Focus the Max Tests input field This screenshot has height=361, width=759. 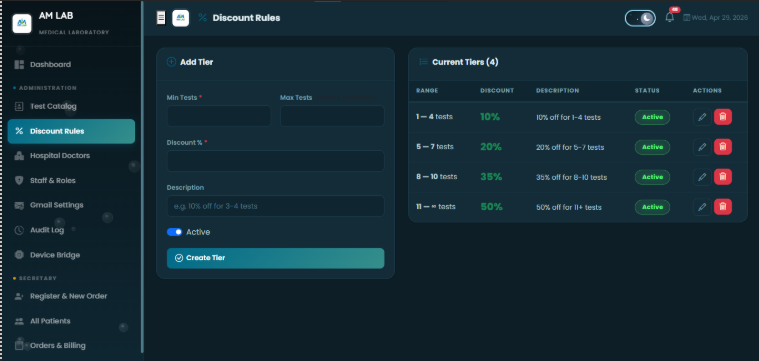[332, 116]
